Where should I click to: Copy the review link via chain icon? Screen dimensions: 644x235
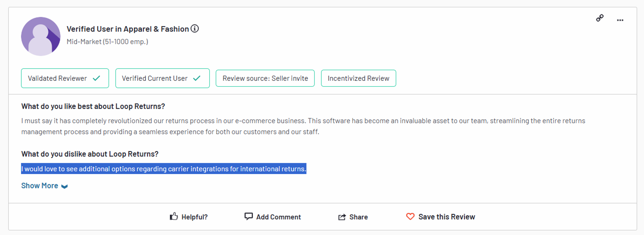600,18
